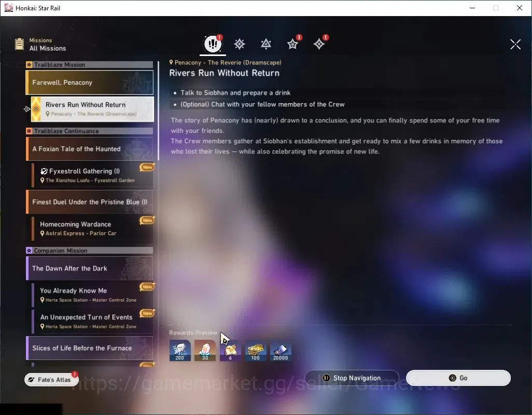
Task: Click the location pin under An Unexpected Turn of Events
Action: 43,326
